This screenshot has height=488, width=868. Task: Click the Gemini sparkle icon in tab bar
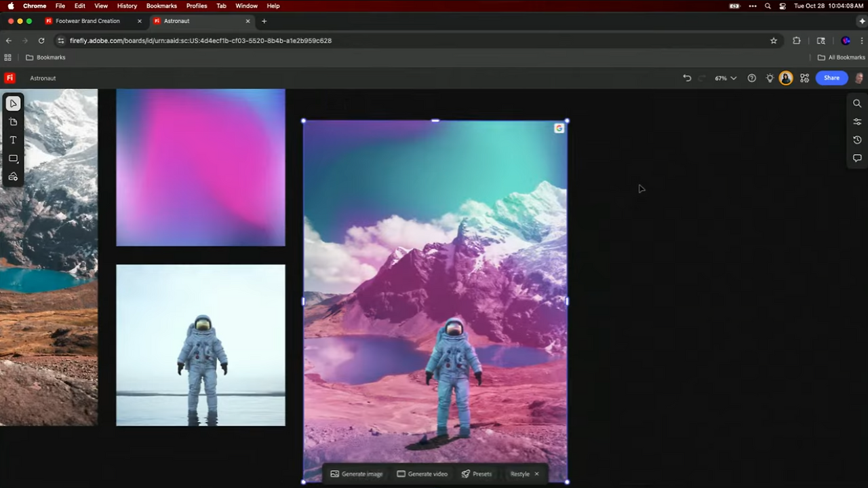pyautogui.click(x=862, y=21)
